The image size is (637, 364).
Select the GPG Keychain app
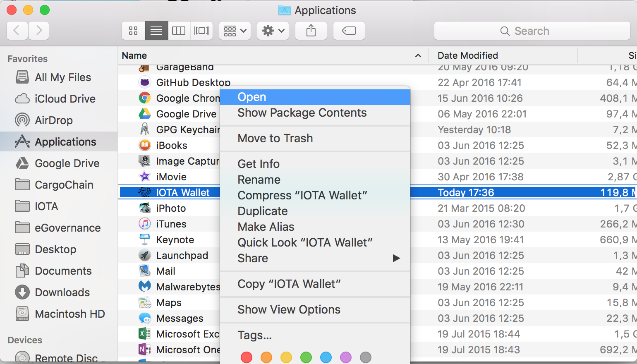(x=188, y=130)
